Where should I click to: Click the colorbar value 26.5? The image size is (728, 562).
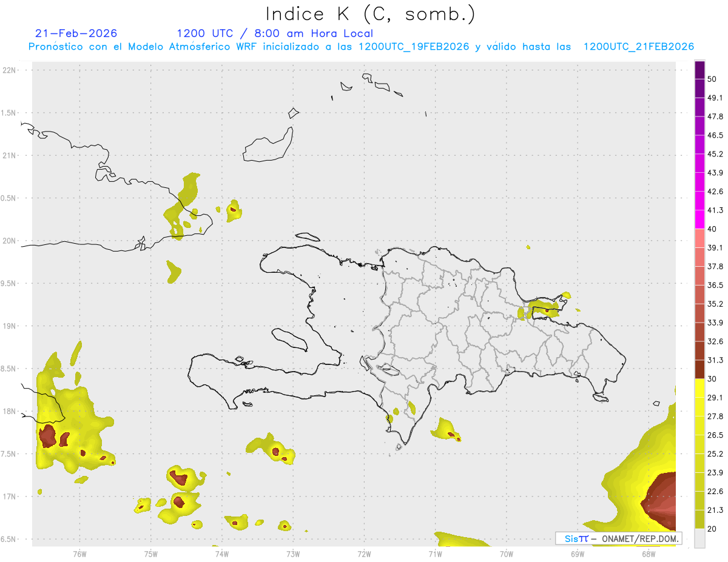coord(715,435)
